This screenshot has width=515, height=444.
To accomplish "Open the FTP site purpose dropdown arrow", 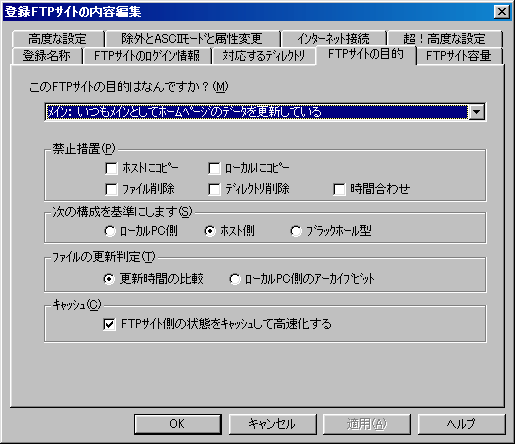I will coord(476,112).
